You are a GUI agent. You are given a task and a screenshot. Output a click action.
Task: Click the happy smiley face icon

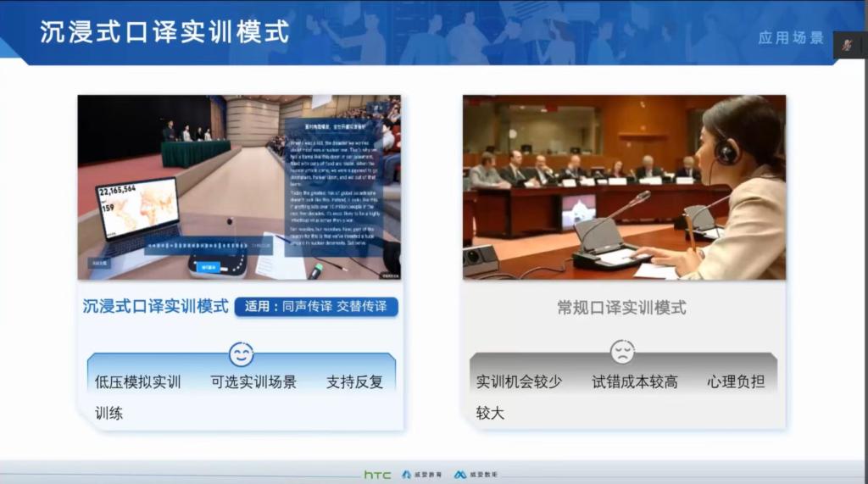click(242, 353)
